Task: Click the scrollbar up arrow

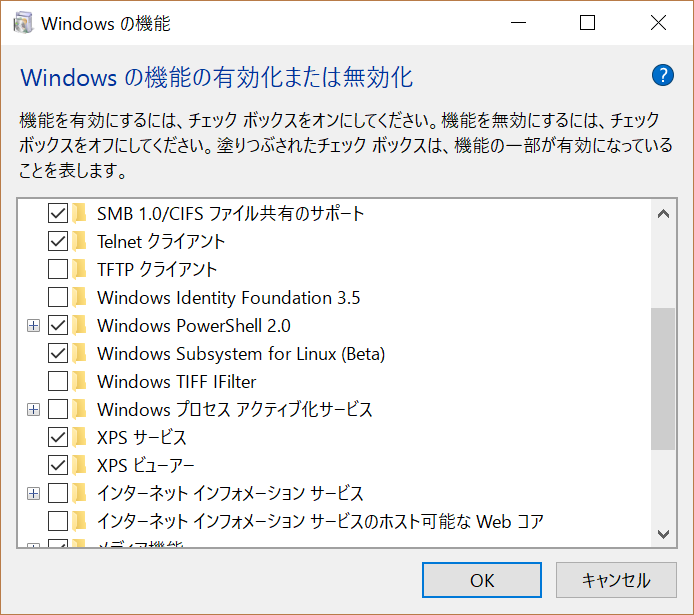Action: pos(663,215)
